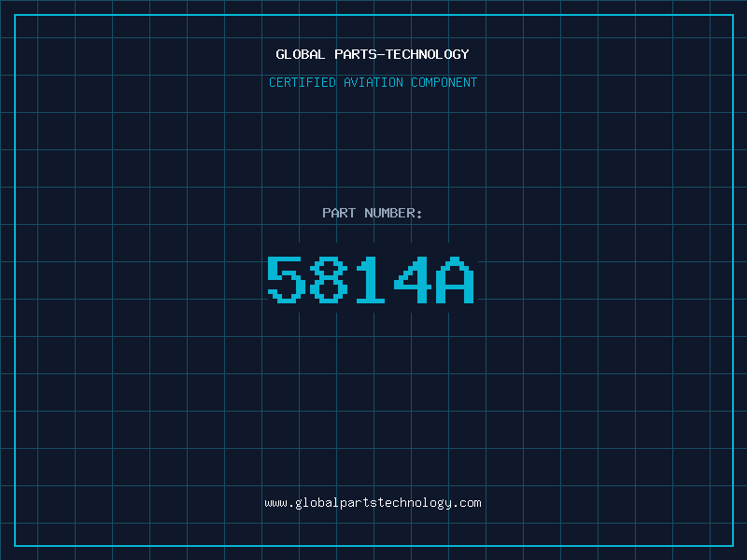Click the 'GLOBAL PARTS-TECHNOLOGY' heading
Image resolution: width=747 pixels, height=560 pixels.
point(373,54)
